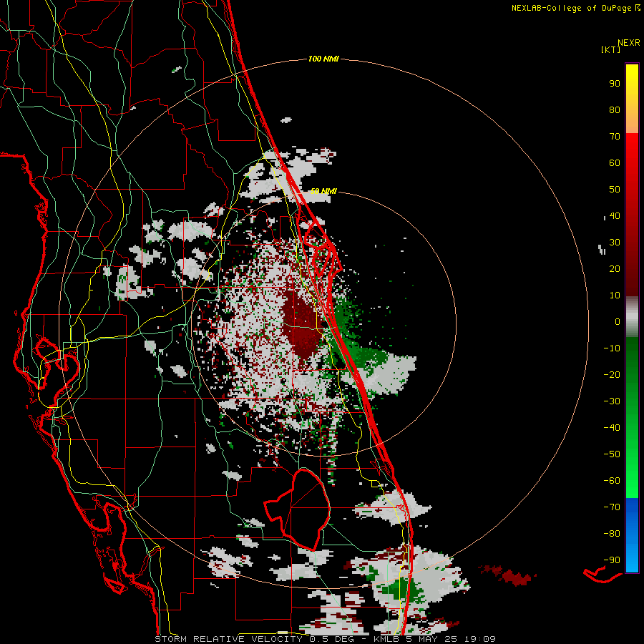The width and height of the screenshot is (644, 644).
Task: Click the -40 value on the velocity scale
Action: click(x=612, y=428)
